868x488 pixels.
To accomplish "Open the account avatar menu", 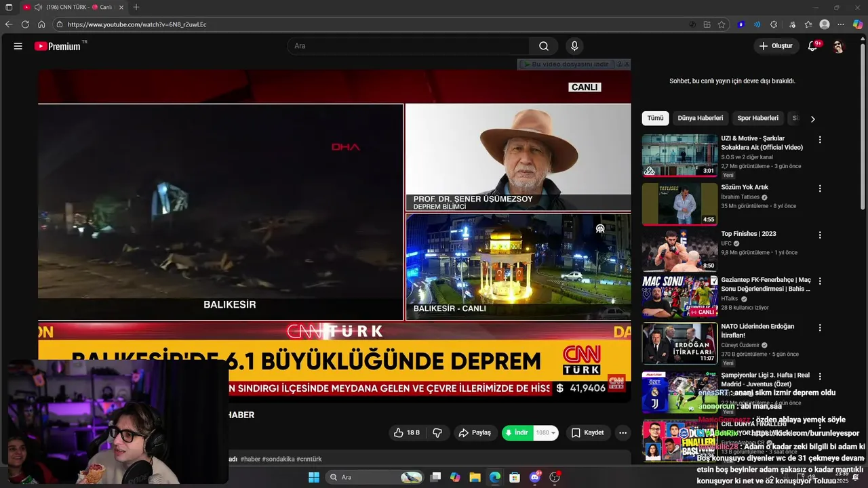I will coord(838,46).
